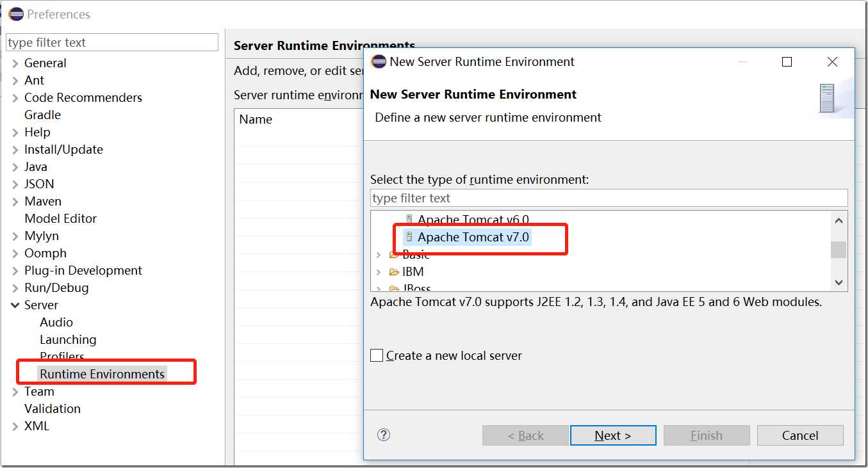Image resolution: width=868 pixels, height=468 pixels.
Task: Click the Name column header
Action: tap(256, 120)
